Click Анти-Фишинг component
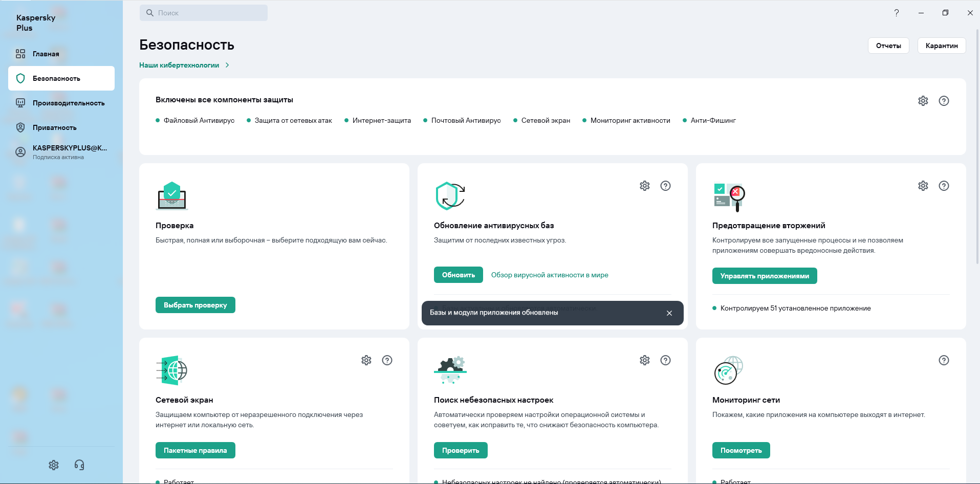The height and width of the screenshot is (484, 980). 709,120
